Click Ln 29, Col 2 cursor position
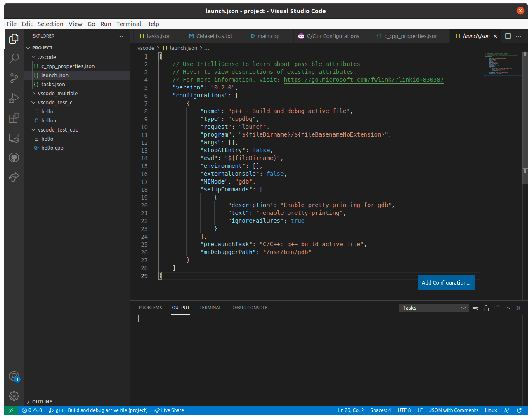This screenshot has height=419, width=532. point(351,410)
